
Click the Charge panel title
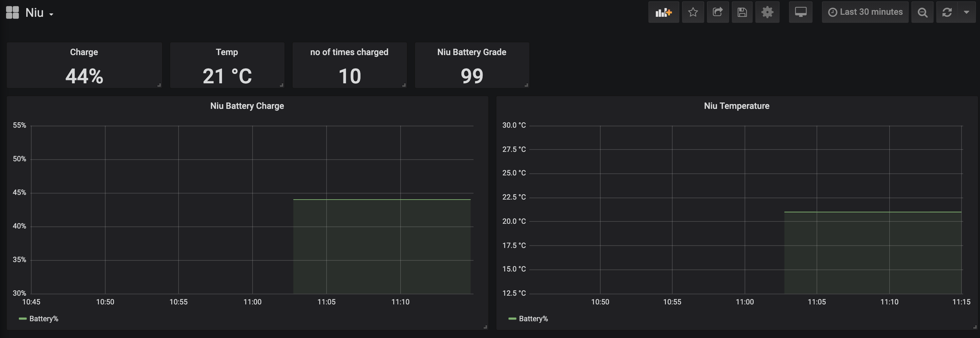84,52
